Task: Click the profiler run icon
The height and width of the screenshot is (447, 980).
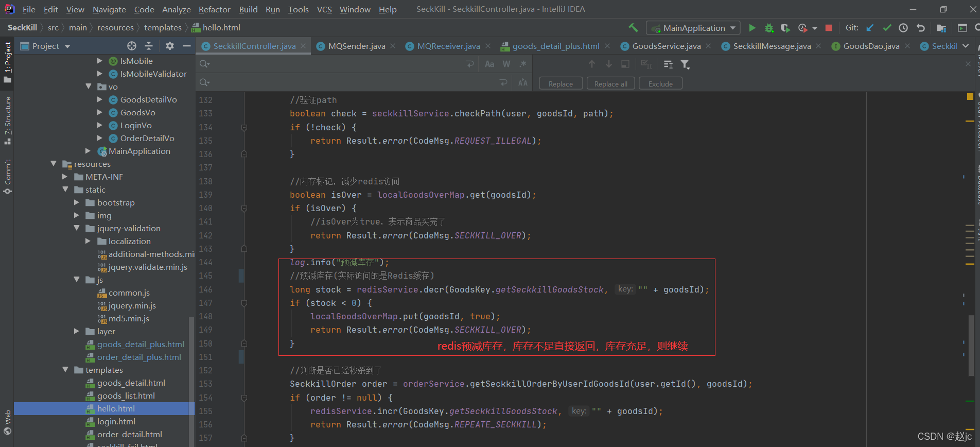Action: [803, 28]
